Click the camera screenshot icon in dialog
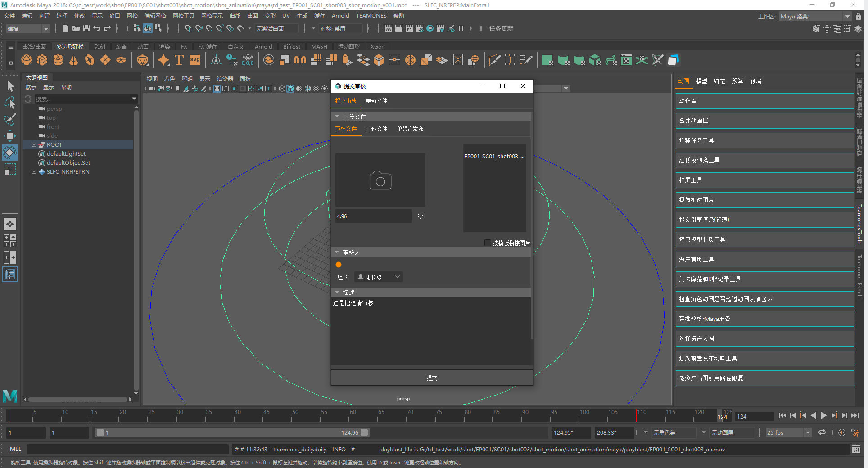This screenshot has height=468, width=868. pos(380,180)
